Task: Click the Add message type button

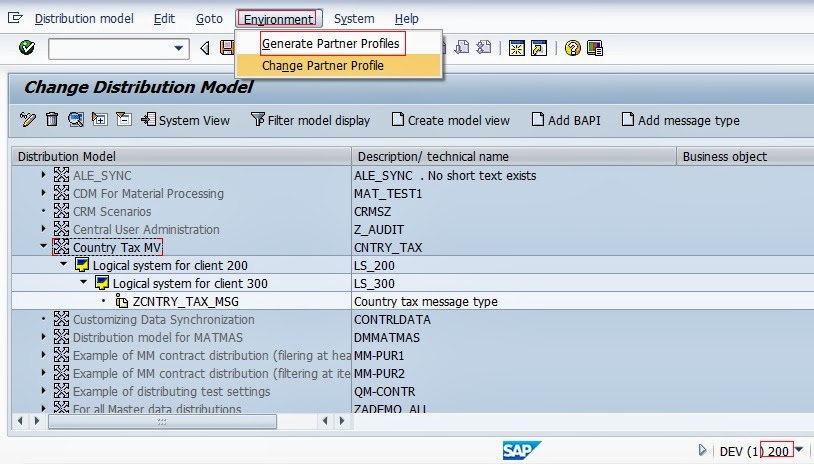Action: pyautogui.click(x=680, y=120)
